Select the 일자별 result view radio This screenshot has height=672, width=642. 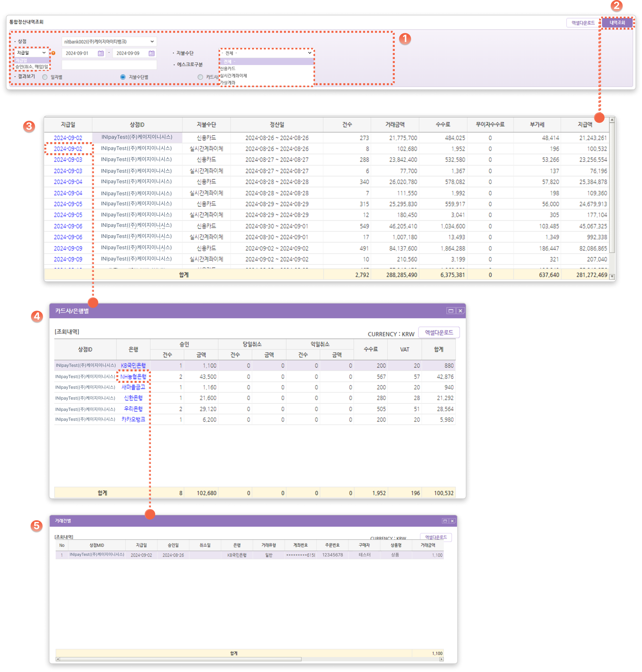pos(45,77)
